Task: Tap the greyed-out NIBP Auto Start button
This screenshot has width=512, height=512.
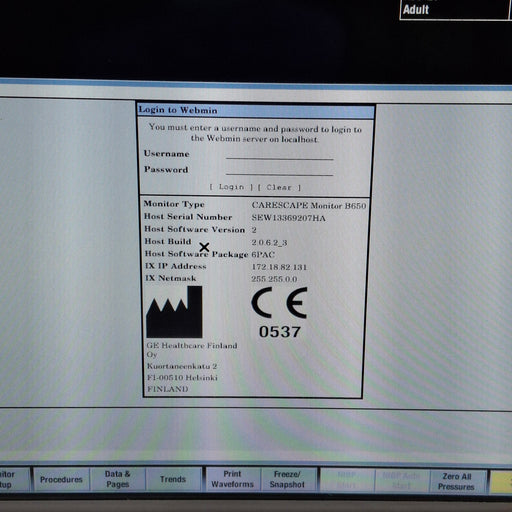Action: click(x=402, y=481)
